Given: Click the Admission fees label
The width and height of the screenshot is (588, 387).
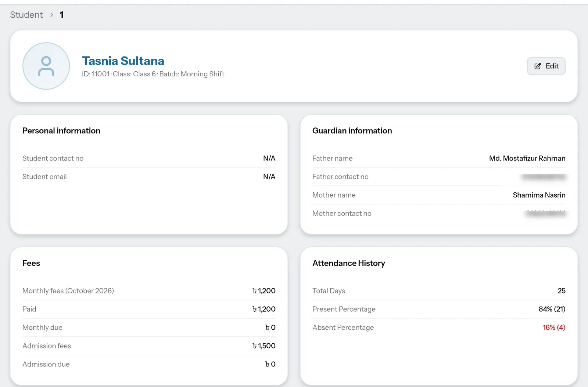Looking at the screenshot, I should (47, 346).
